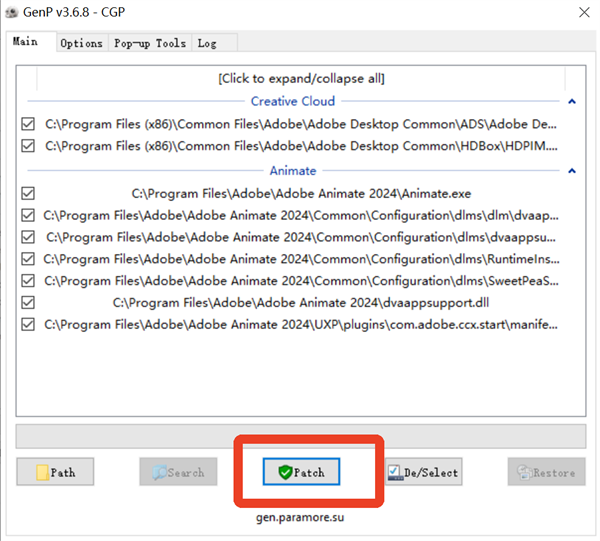Click the Search button with magnifier
600x541 pixels.
[x=178, y=472]
